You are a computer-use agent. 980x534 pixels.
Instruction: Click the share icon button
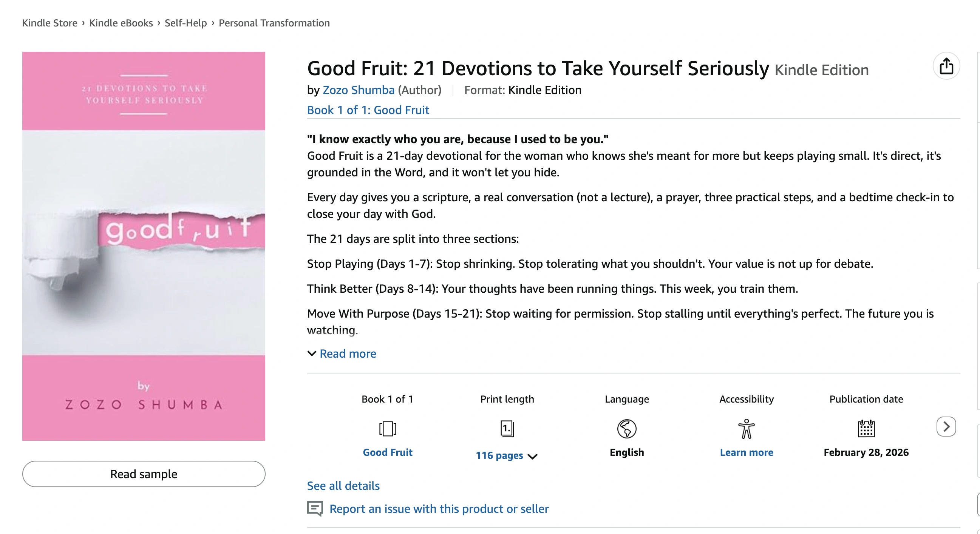946,66
